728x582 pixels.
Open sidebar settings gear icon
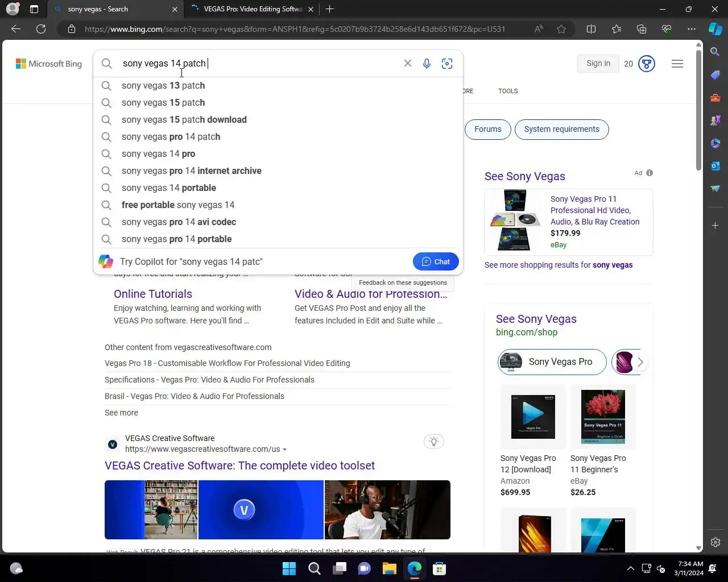pos(715,542)
